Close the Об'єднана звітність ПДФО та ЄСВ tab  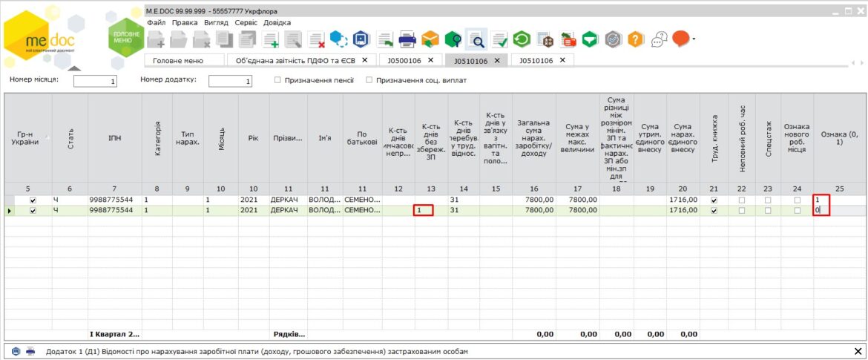[365, 60]
